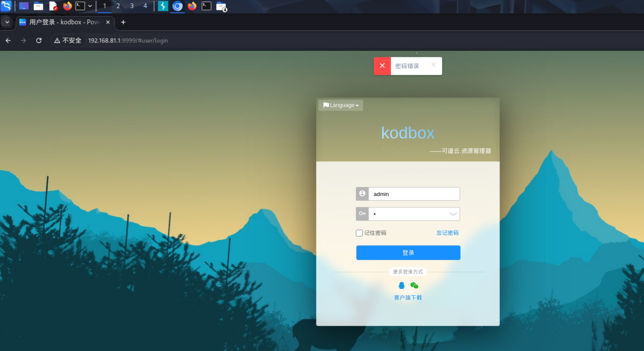Launch Burp Suite lightning icon in the taskbar
This screenshot has height=351, width=644.
(x=163, y=6)
